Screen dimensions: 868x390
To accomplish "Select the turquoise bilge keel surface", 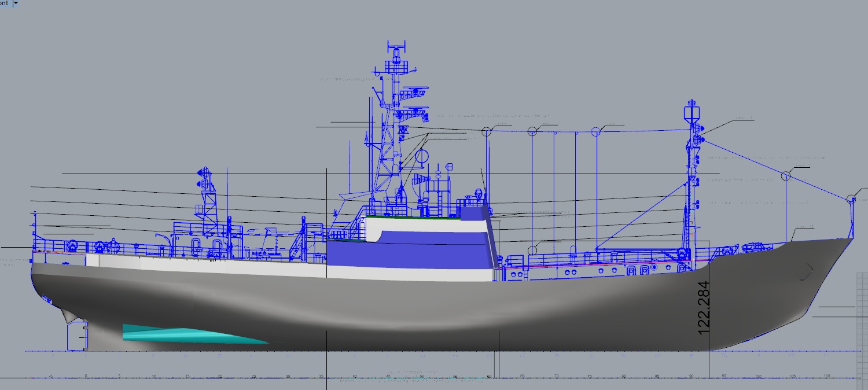I will click(191, 334).
